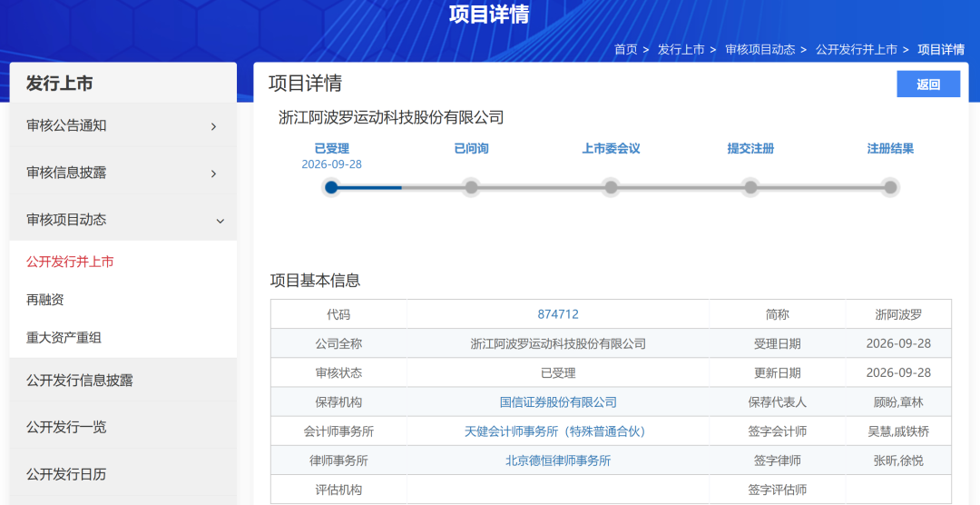This screenshot has height=505, width=980.
Task: Click 签字律师 value 张昕,徐悦
Action: [898, 460]
